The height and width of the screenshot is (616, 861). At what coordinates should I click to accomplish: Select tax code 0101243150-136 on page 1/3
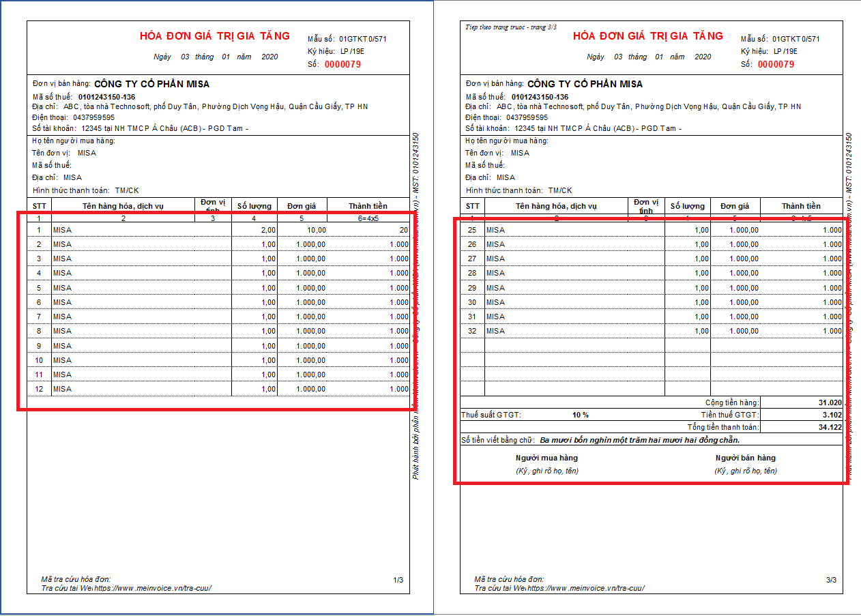[x=106, y=97]
